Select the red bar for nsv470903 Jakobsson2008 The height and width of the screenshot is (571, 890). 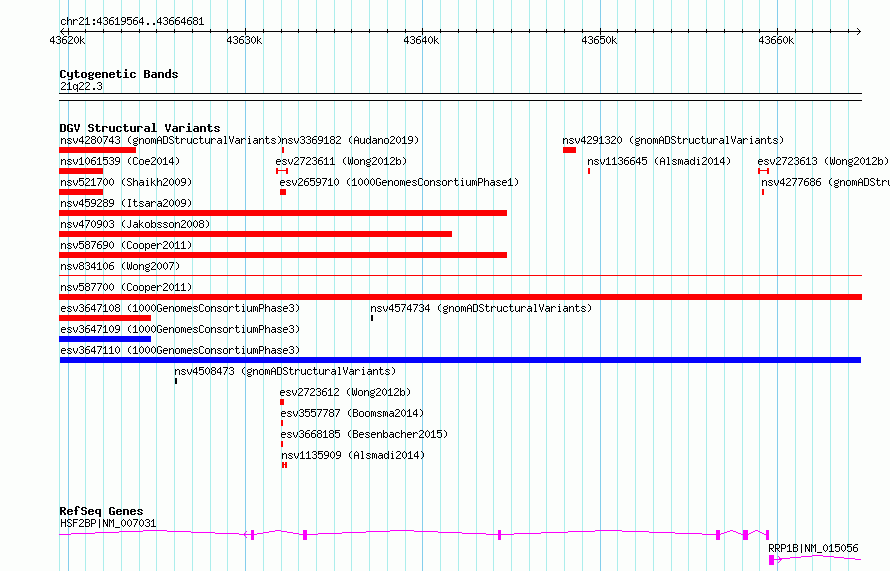(x=255, y=234)
